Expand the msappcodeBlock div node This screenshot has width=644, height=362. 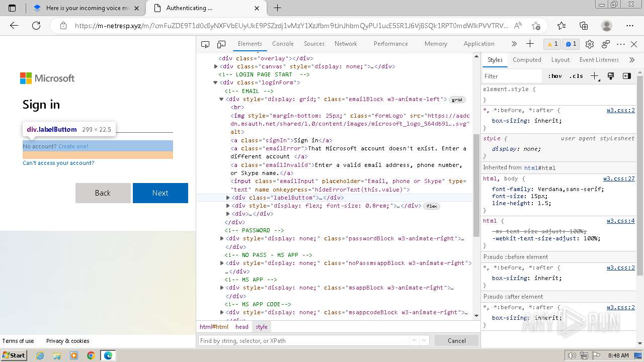pyautogui.click(x=222, y=312)
